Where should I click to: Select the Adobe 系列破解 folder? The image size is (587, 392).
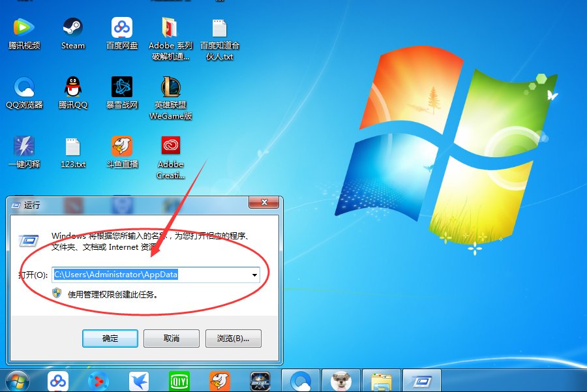tap(171, 28)
